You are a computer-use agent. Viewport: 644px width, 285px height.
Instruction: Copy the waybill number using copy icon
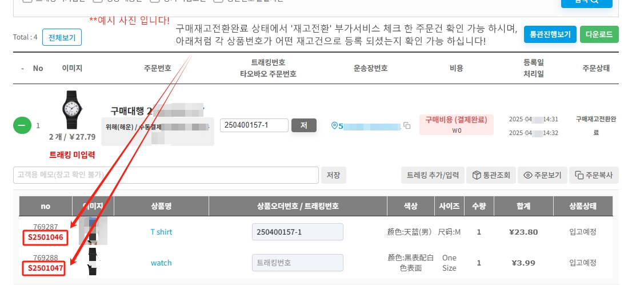(x=407, y=125)
